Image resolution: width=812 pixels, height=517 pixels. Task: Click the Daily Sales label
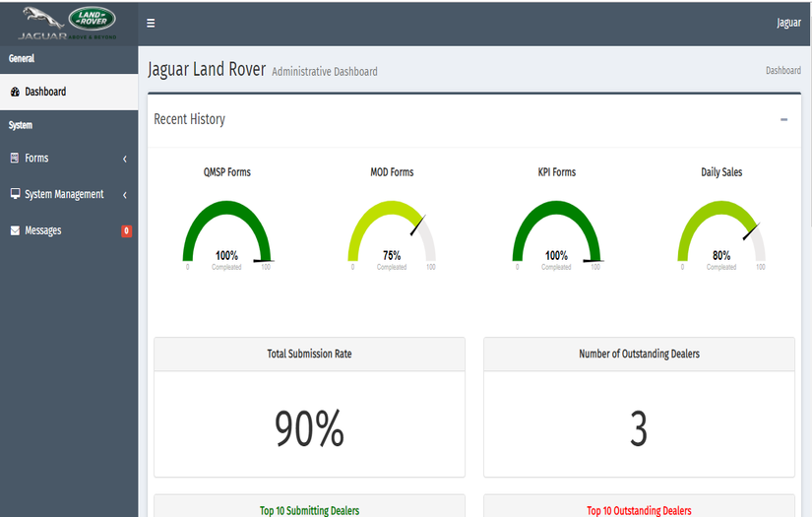coord(721,172)
